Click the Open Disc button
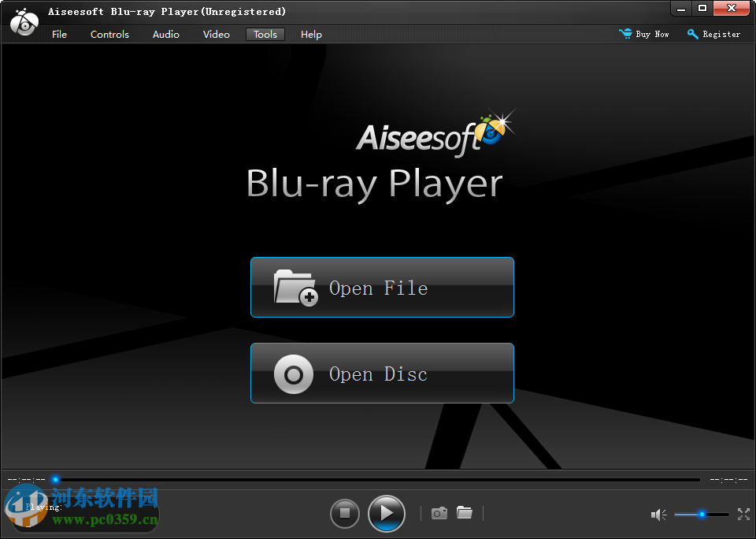 coord(382,374)
